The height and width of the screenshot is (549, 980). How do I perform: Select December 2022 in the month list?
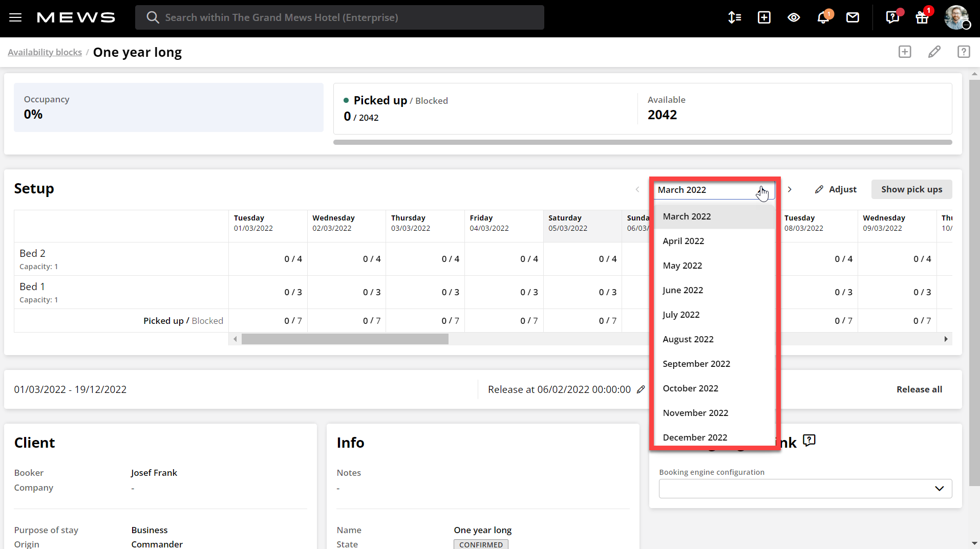[695, 437]
